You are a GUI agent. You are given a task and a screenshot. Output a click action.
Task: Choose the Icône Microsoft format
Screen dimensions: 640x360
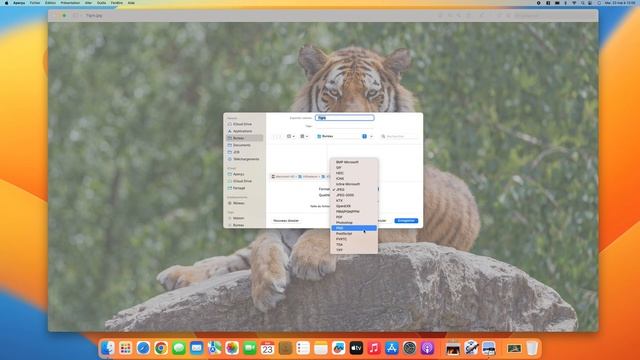354,184
